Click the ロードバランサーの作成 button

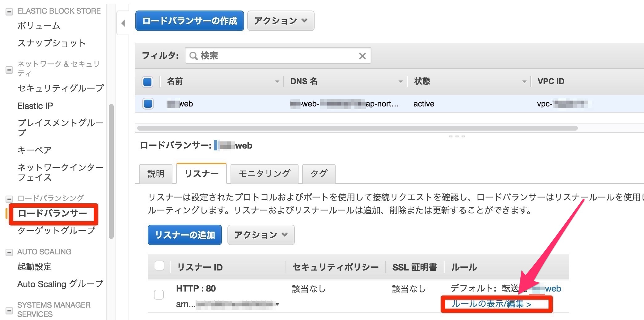tap(189, 21)
